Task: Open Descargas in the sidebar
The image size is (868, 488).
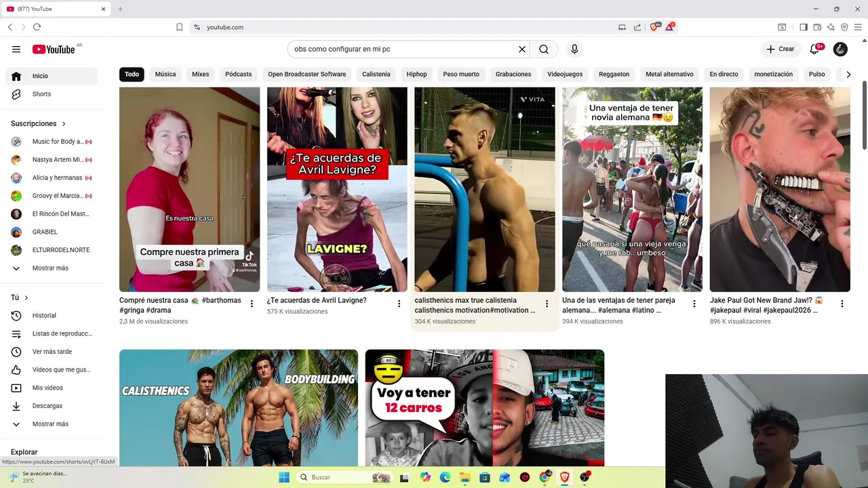Action: pyautogui.click(x=52, y=406)
